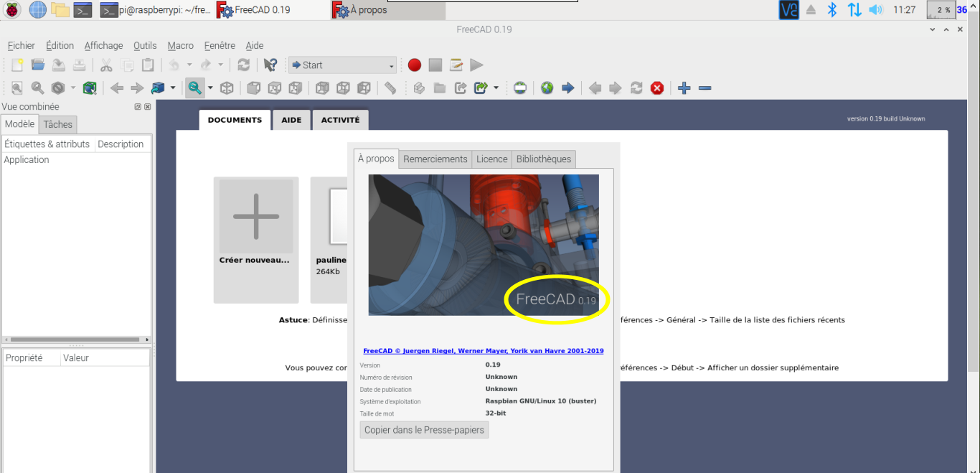
Task: Click the Refresh recompute icon
Action: tap(244, 65)
